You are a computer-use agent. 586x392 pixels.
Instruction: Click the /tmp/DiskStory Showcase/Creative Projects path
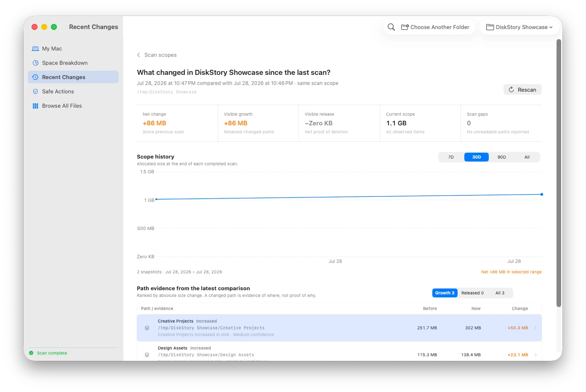(x=211, y=328)
